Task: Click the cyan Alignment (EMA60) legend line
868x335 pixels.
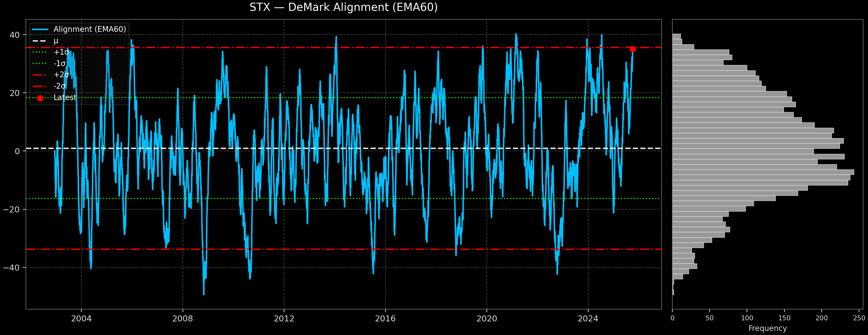Action: pos(40,29)
